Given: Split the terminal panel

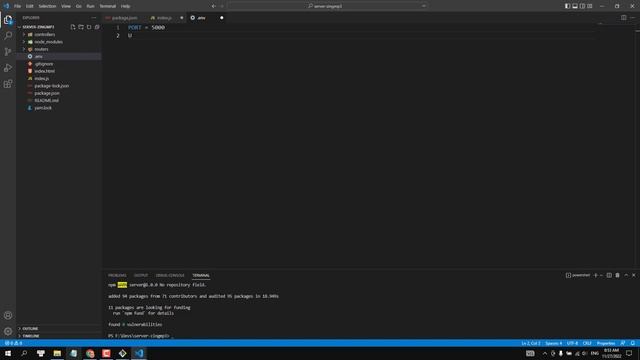Looking at the screenshot, I should point(609,275).
